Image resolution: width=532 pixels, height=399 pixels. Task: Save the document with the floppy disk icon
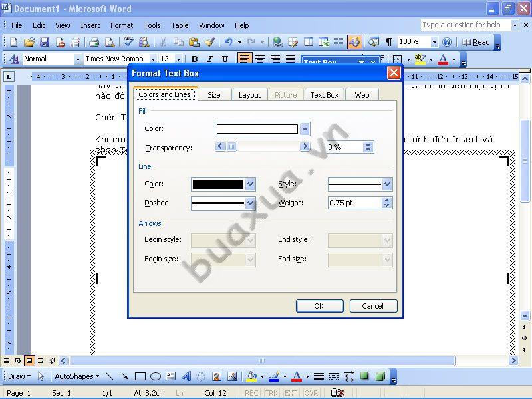click(x=45, y=42)
